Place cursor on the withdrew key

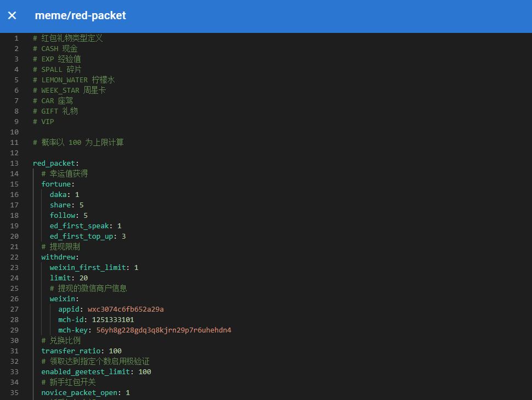click(x=58, y=257)
